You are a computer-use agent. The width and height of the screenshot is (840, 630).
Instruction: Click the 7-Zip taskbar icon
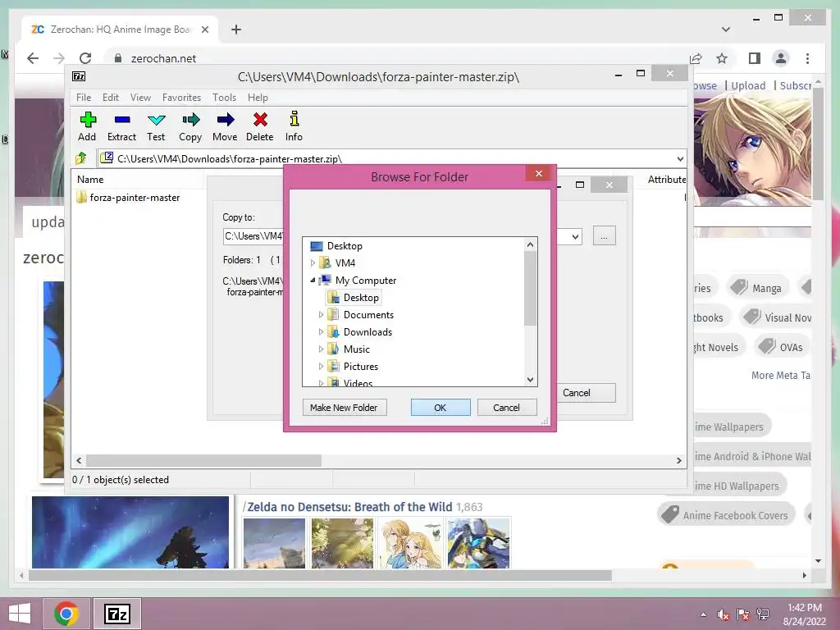117,614
